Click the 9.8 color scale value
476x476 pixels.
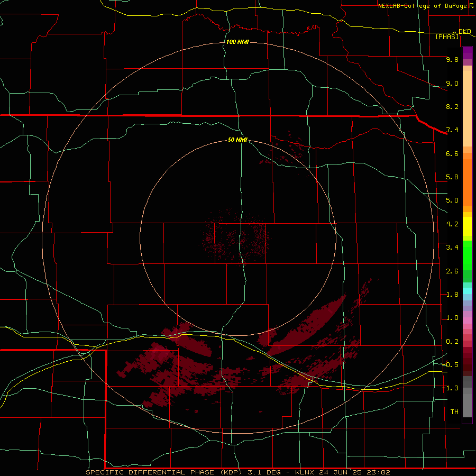tap(452, 59)
